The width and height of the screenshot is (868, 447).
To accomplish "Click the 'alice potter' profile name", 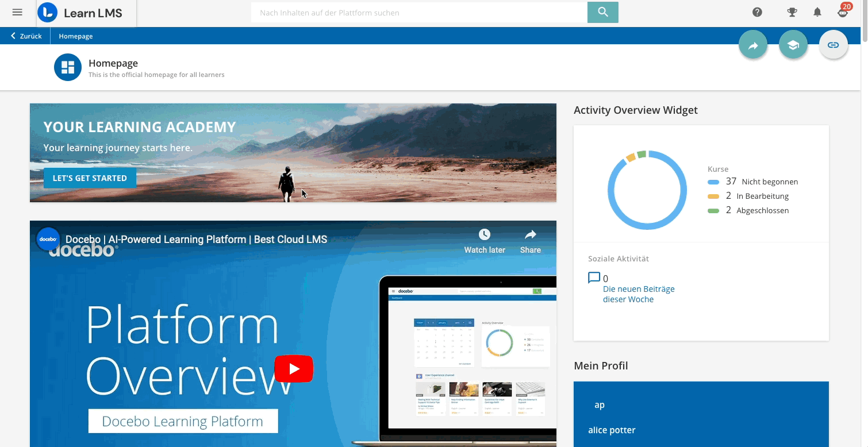I will coord(612,430).
